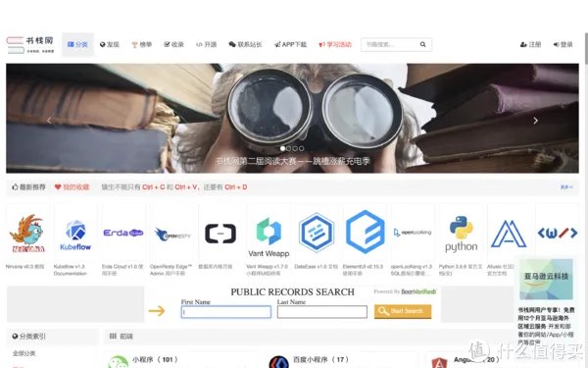The width and height of the screenshot is (588, 368).
Task: Select the first carousel indicator dot
Action: click(282, 149)
